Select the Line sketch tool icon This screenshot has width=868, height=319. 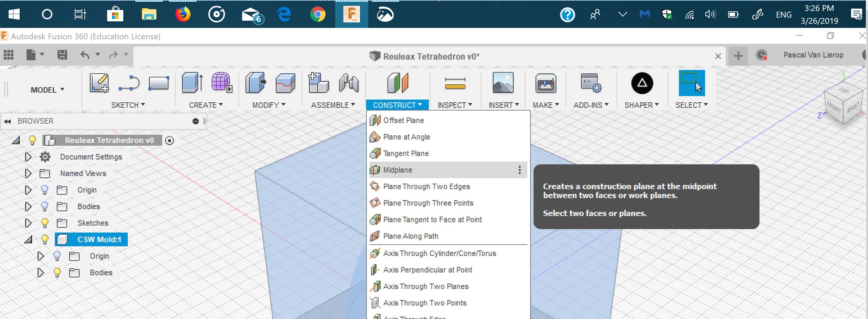129,83
